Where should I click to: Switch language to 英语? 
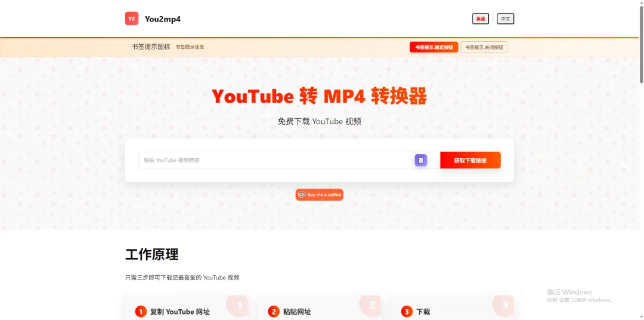[481, 19]
